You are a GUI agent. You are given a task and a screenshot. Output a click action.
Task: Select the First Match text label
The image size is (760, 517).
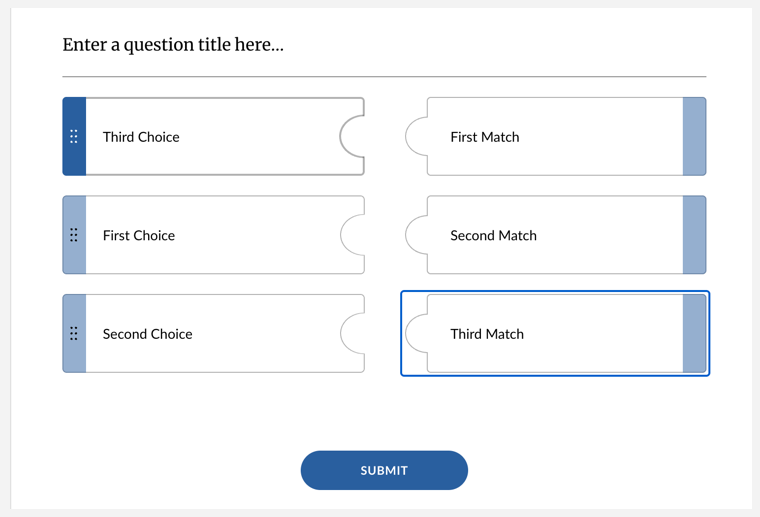(x=484, y=137)
